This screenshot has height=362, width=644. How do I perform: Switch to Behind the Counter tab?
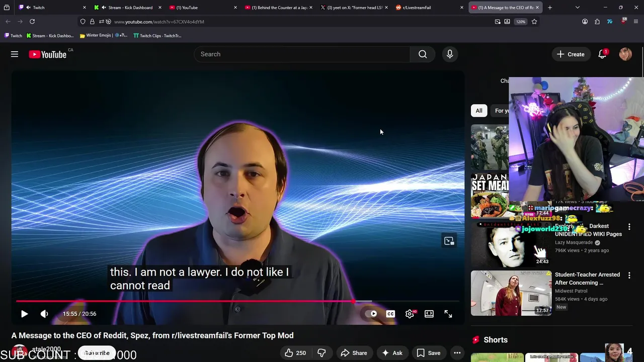(x=279, y=8)
